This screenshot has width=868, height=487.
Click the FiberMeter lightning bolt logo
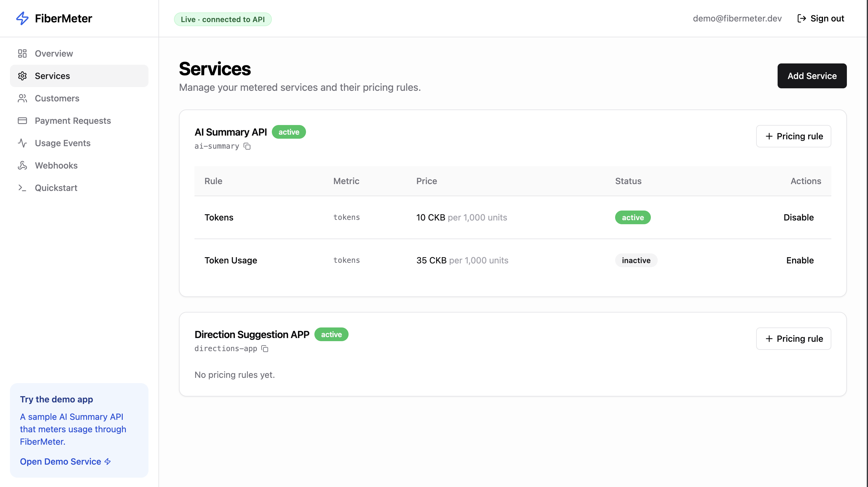(22, 18)
